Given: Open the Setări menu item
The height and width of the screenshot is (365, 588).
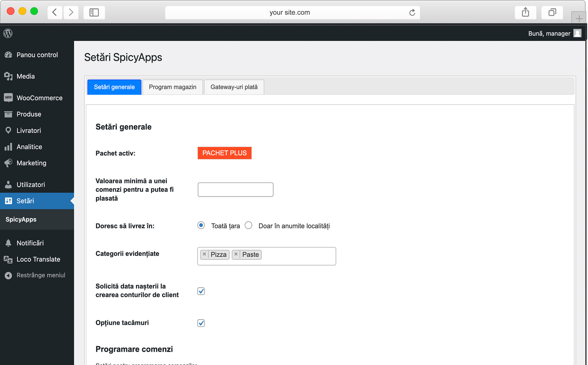Looking at the screenshot, I should [x=37, y=201].
